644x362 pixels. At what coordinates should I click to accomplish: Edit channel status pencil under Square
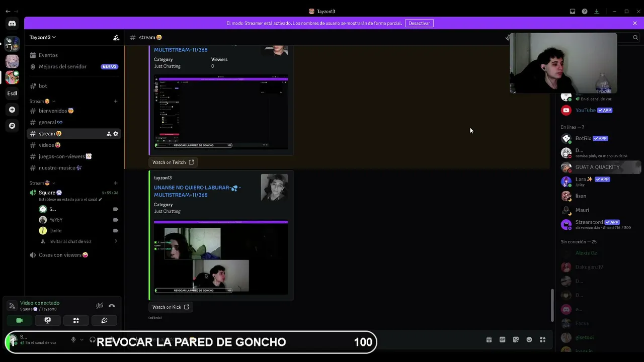click(x=100, y=200)
